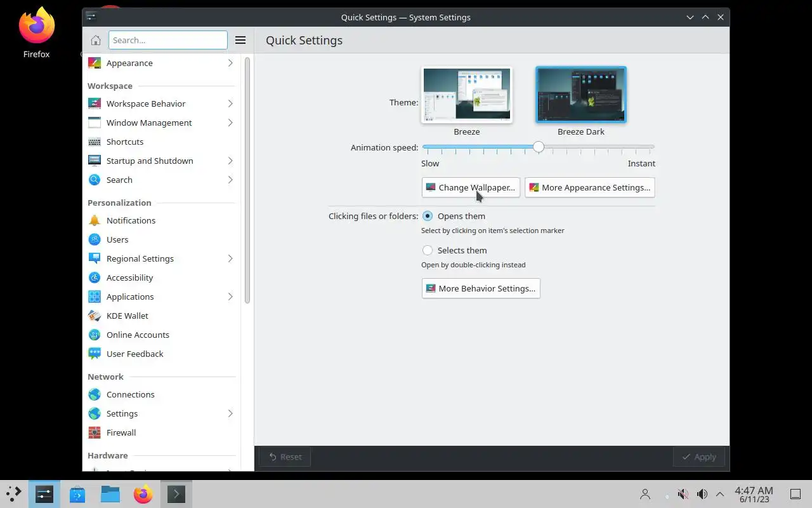The width and height of the screenshot is (812, 508).
Task: Expand Window Management submenu arrow
Action: (x=230, y=123)
